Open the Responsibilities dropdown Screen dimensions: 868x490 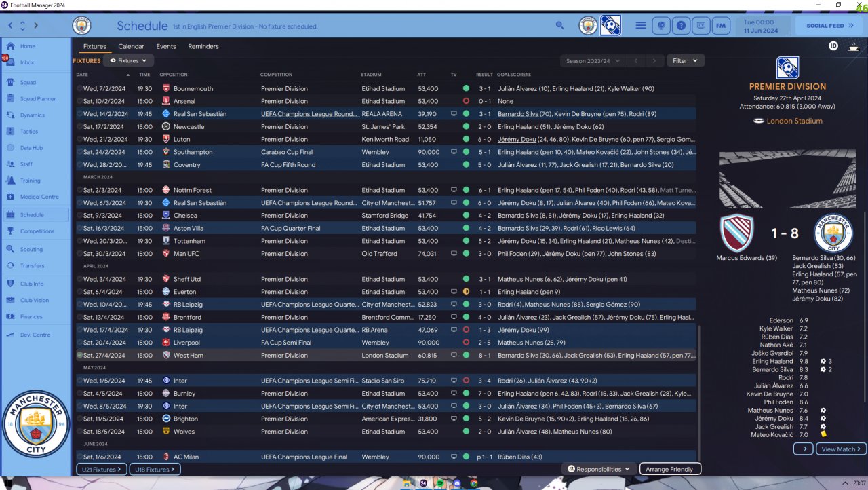click(x=599, y=469)
